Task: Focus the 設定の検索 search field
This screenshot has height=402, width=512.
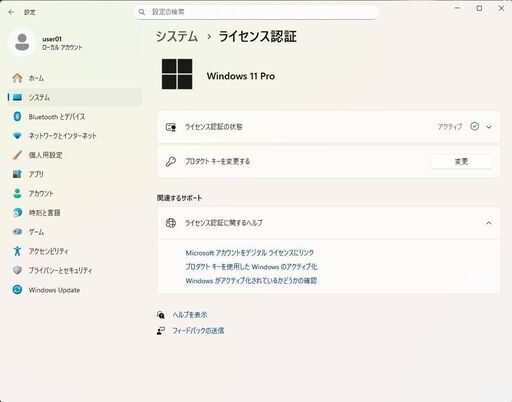Action: pos(257,12)
